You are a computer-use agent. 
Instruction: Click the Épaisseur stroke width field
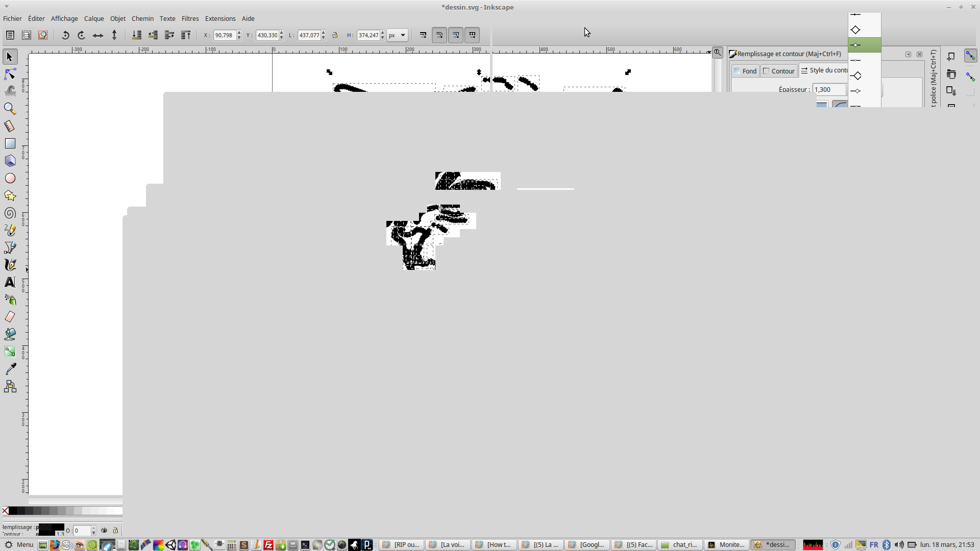click(x=829, y=89)
